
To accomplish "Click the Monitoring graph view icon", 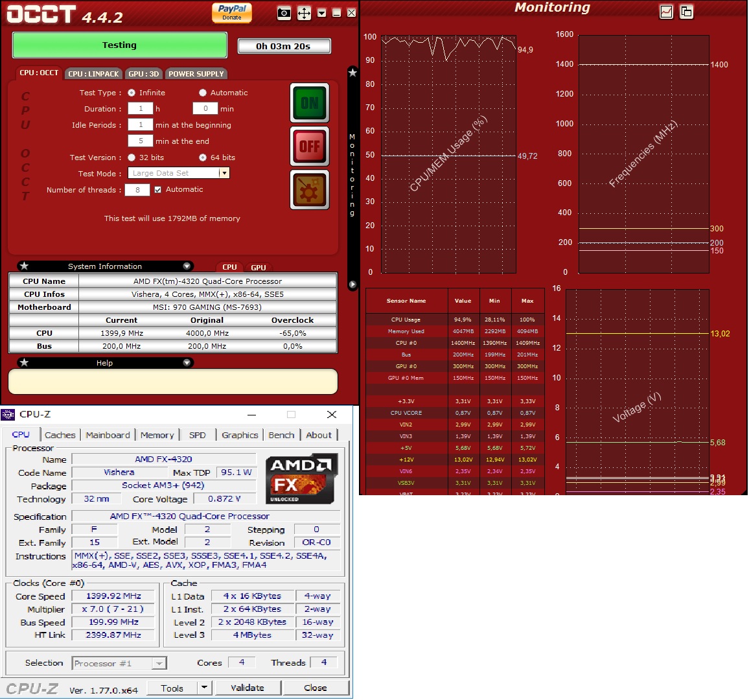I will [x=666, y=12].
